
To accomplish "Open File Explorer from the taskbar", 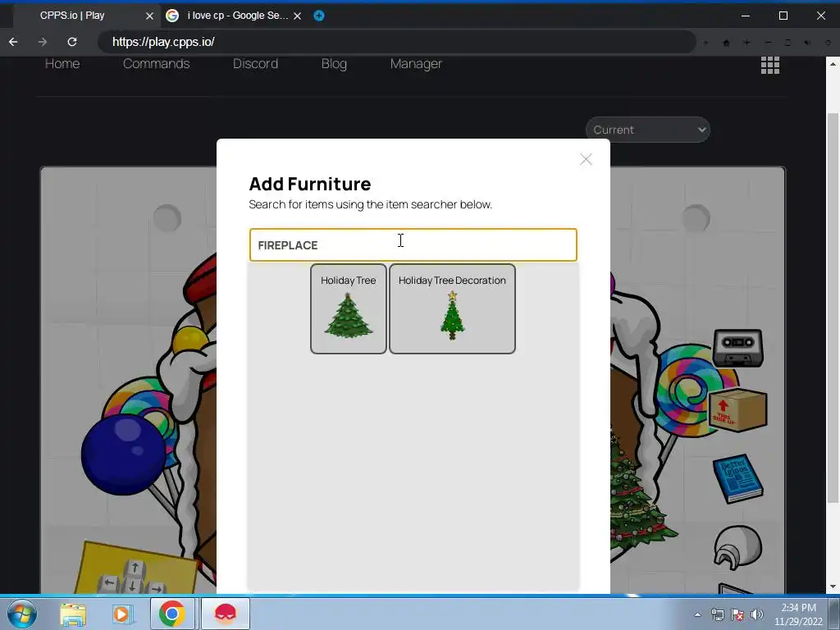I will [73, 614].
